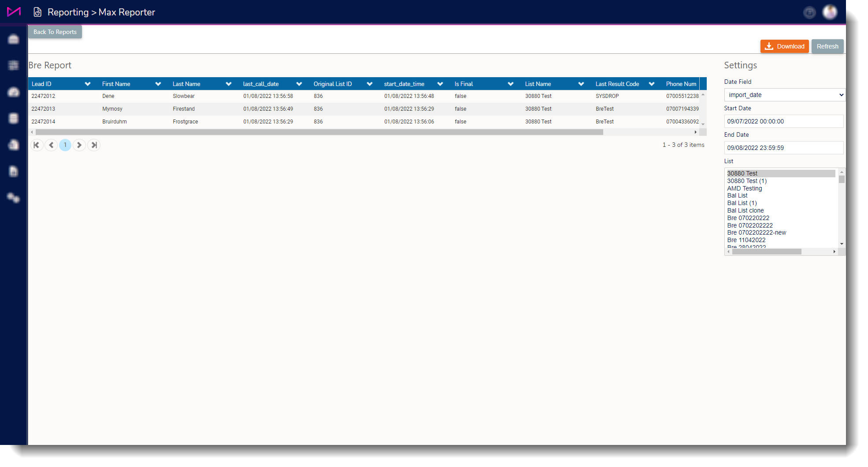Select 'Bre 0702202222-new' in the List box

click(781, 232)
